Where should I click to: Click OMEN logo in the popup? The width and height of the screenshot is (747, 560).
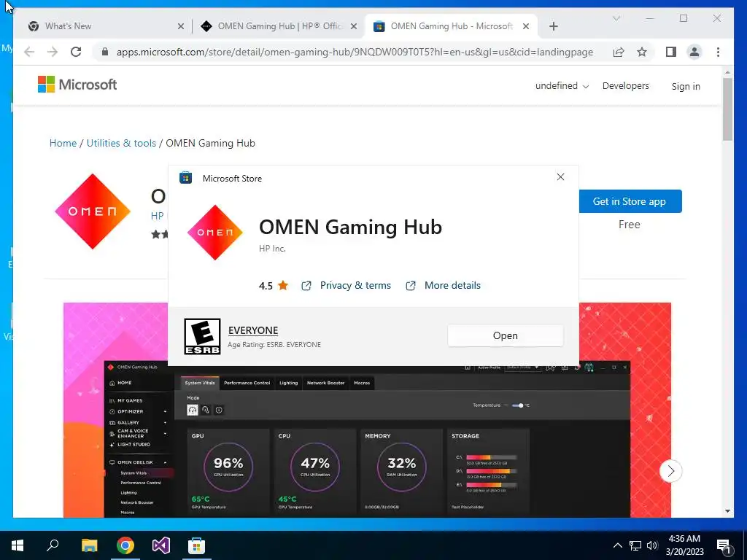(x=215, y=233)
